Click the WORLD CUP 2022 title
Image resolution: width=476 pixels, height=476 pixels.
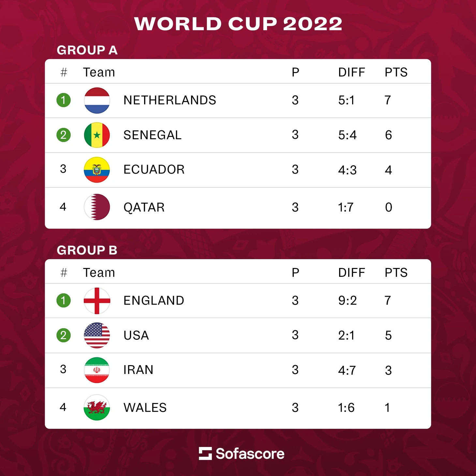point(238,24)
